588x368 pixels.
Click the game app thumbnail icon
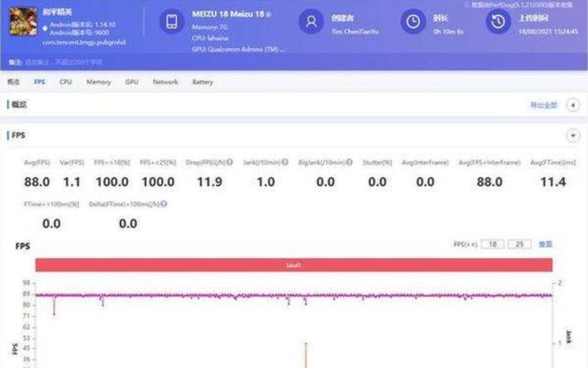[x=24, y=22]
